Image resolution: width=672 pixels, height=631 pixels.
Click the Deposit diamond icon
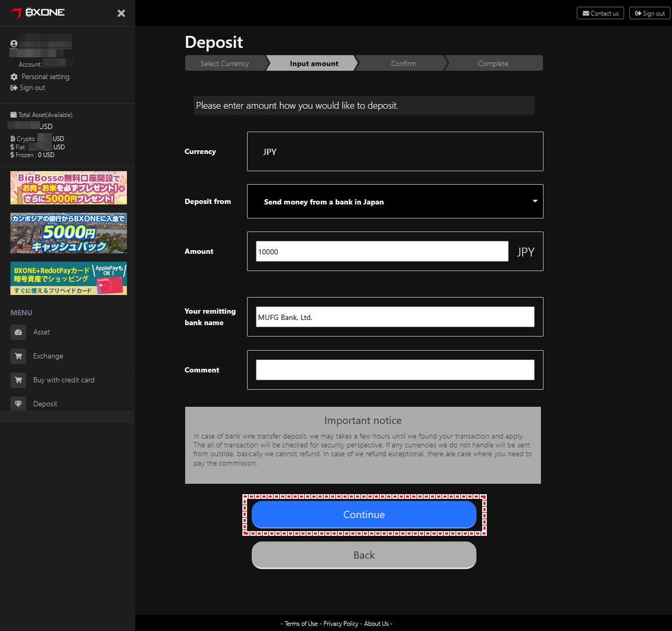coord(18,404)
